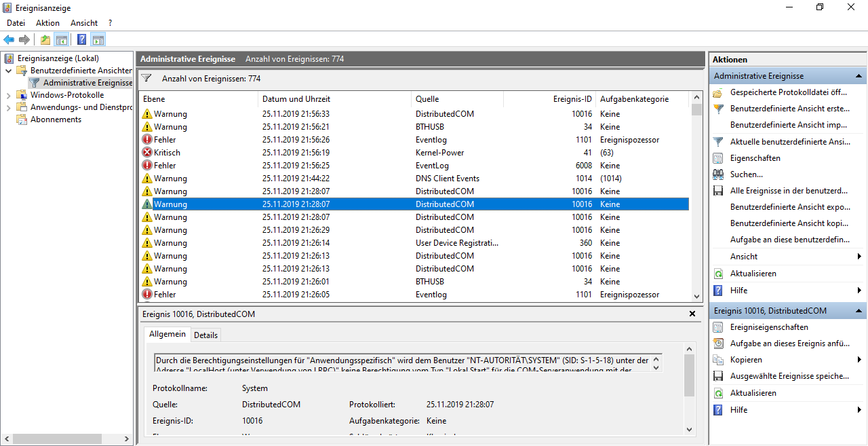Click Aufgabe an dieses Ereignis anfügen icon
Screen dimensions: 868x446
[x=718, y=343]
